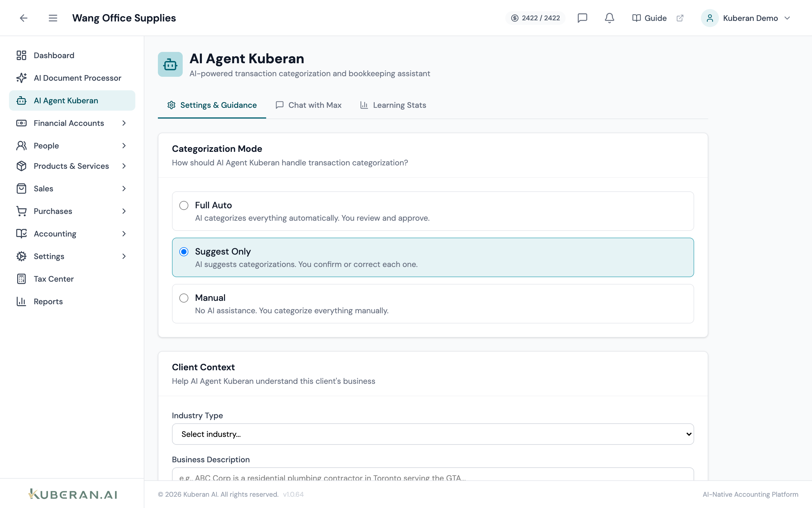The image size is (812, 508).
Task: Click the Kuberan.AI logo
Action: point(73,494)
